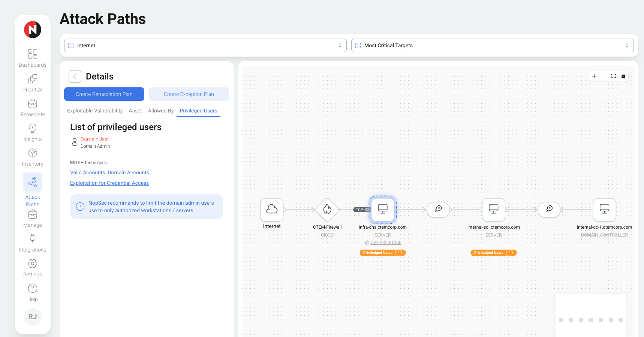
Task: Select the CTEM-Firewall node icon
Action: (x=327, y=210)
